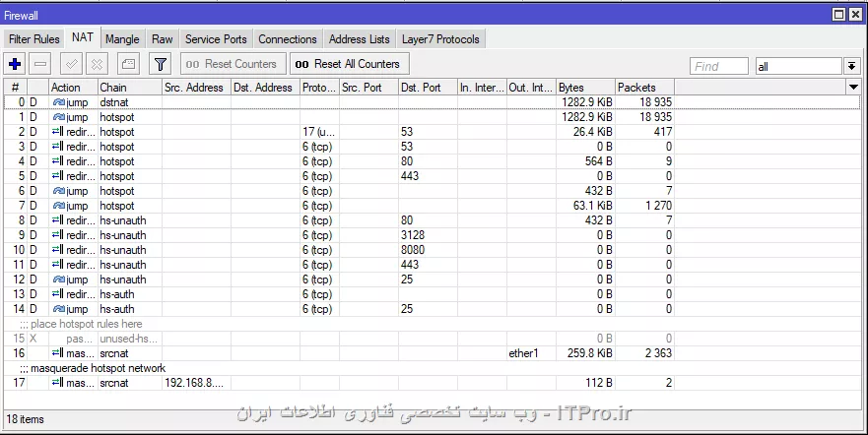Click redirect action icon in row 5

(x=57, y=176)
